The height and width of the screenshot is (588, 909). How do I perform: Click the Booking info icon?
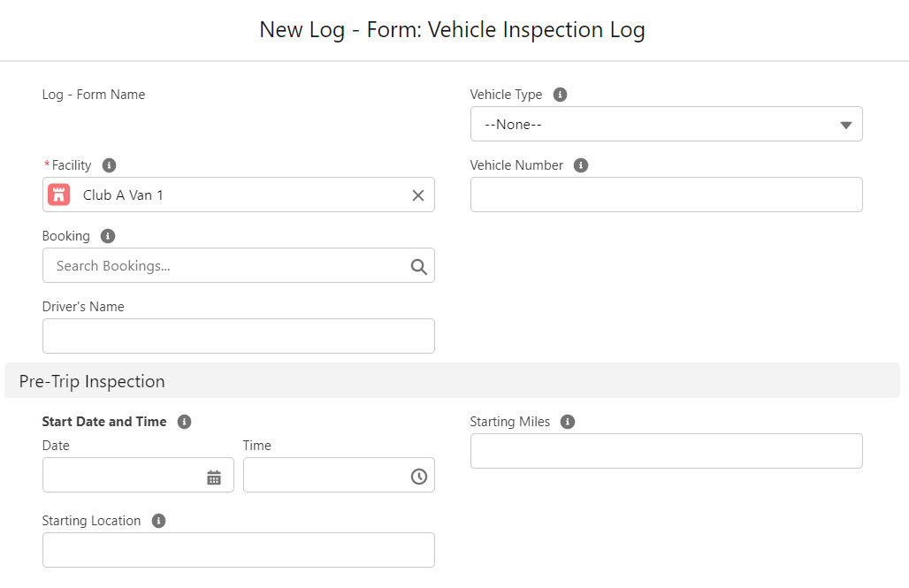pos(107,235)
